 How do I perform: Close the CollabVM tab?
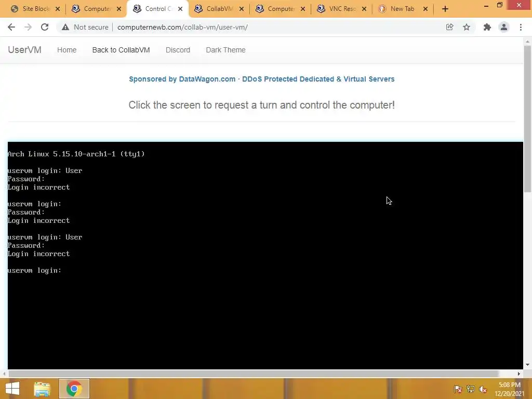pyautogui.click(x=242, y=9)
